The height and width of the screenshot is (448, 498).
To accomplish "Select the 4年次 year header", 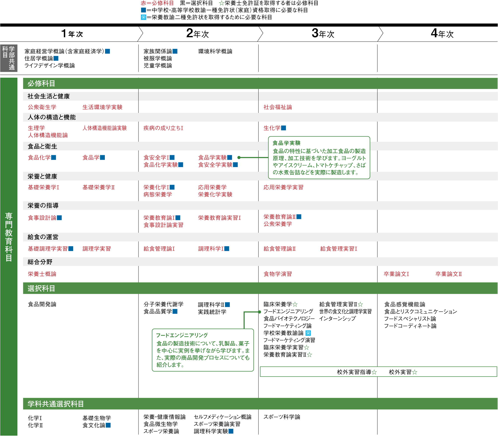I will (442, 34).
